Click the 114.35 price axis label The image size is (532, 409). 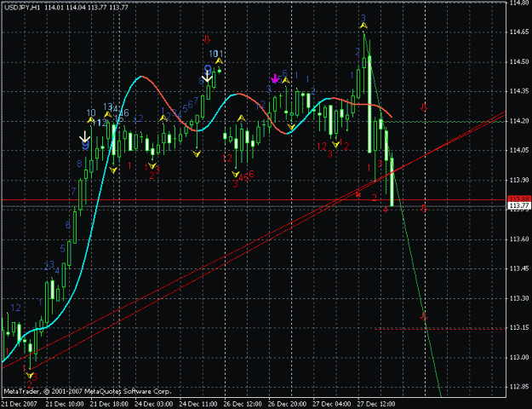pyautogui.click(x=519, y=91)
